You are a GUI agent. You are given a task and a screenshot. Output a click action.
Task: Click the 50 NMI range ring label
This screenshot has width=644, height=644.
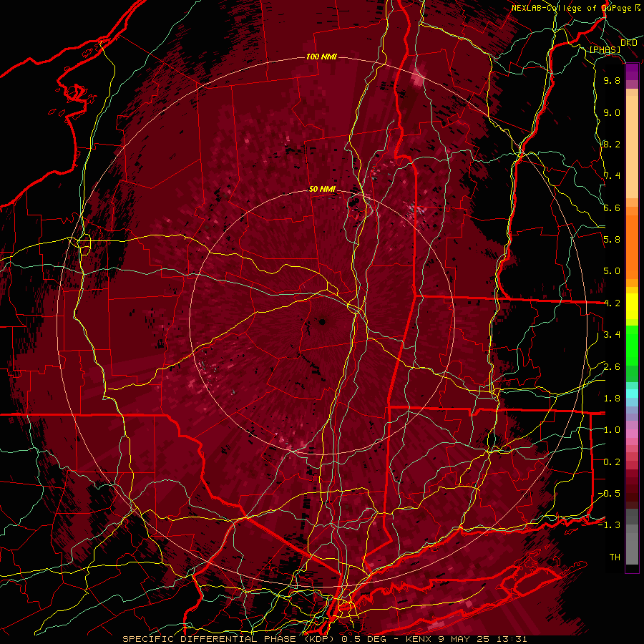pos(322,189)
